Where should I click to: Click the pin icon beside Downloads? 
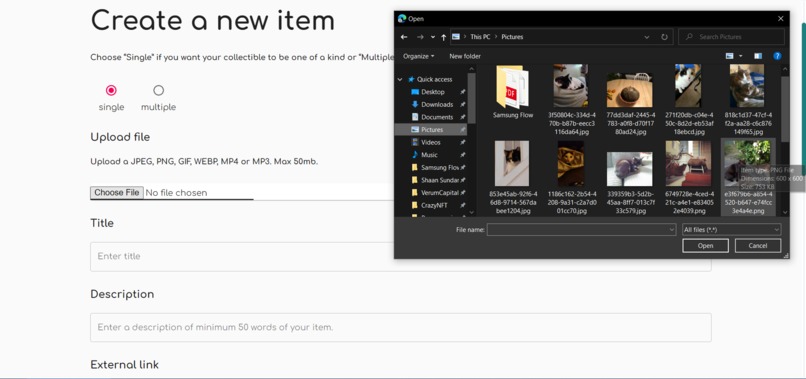click(x=463, y=104)
